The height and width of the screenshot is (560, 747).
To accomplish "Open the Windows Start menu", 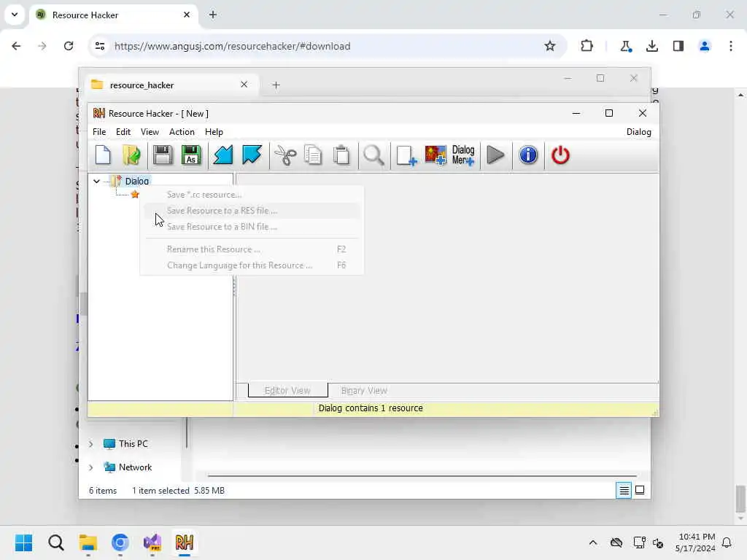I will (x=23, y=542).
